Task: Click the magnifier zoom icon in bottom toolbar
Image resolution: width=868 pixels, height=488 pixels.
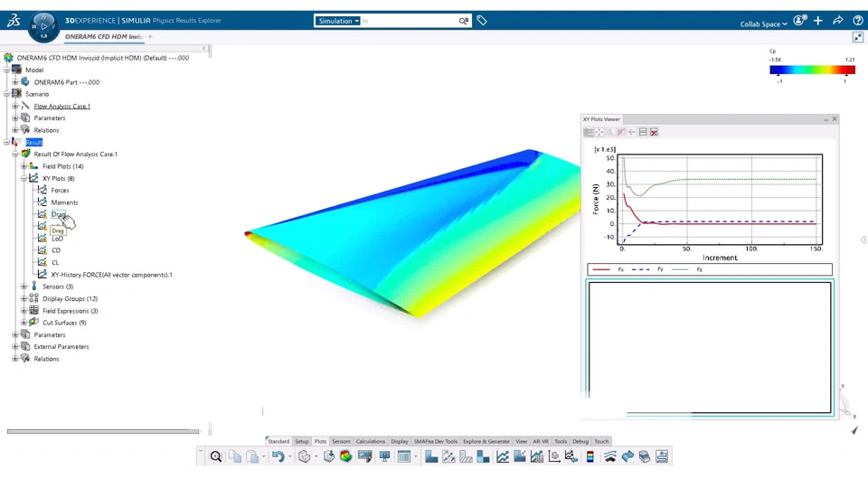Action: coord(216,456)
